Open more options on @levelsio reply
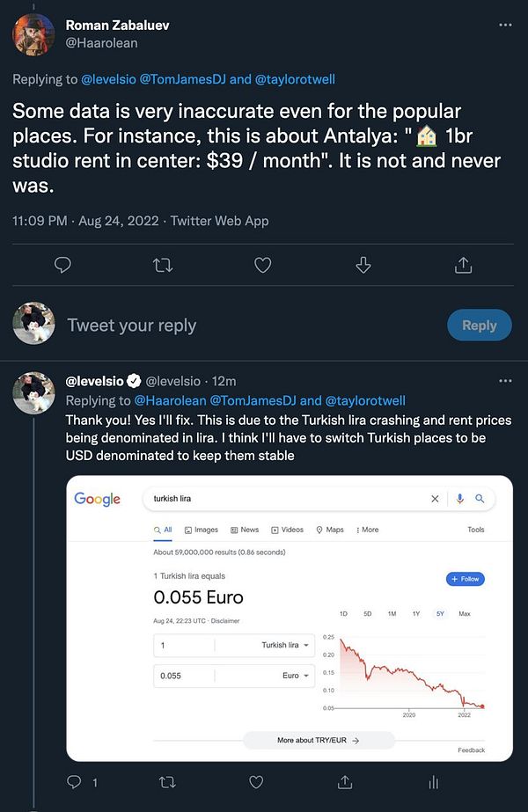This screenshot has height=812, width=528. 505,381
